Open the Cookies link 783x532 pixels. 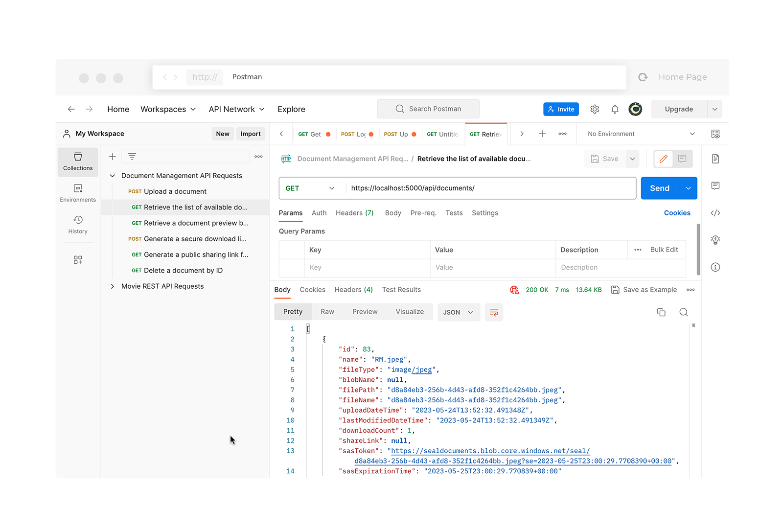pyautogui.click(x=677, y=213)
